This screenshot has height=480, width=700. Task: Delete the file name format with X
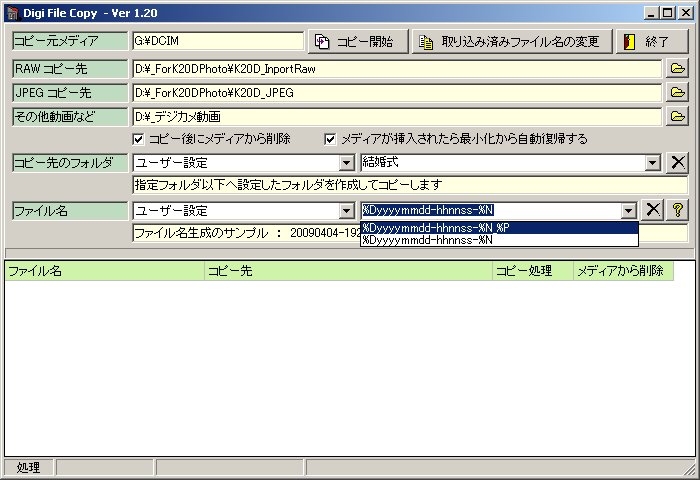click(653, 210)
